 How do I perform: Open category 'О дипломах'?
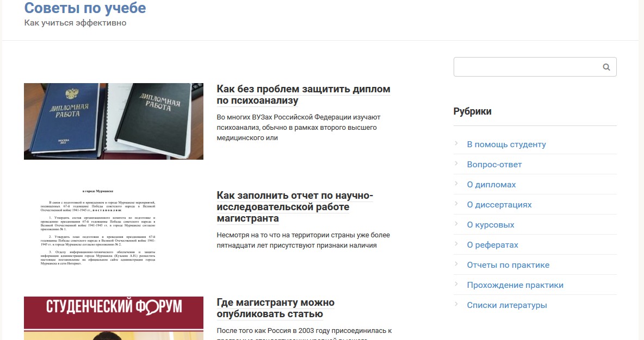[491, 185]
